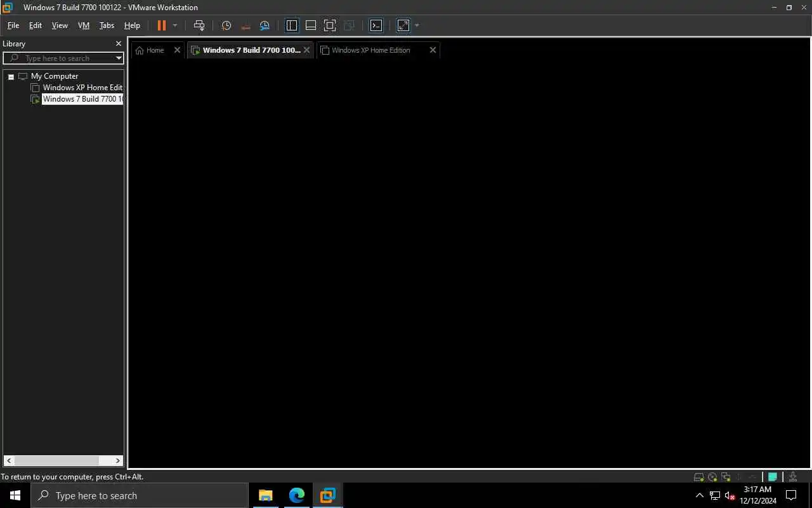Image resolution: width=812 pixels, height=508 pixels.
Task: Click the hard disk status icon
Action: coord(698,477)
